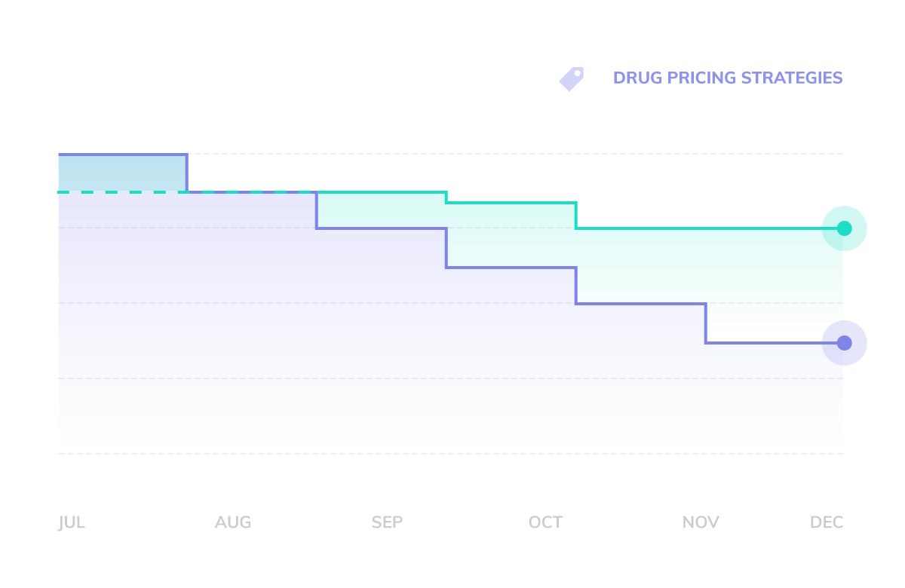Click the green line end point dot

point(845,228)
